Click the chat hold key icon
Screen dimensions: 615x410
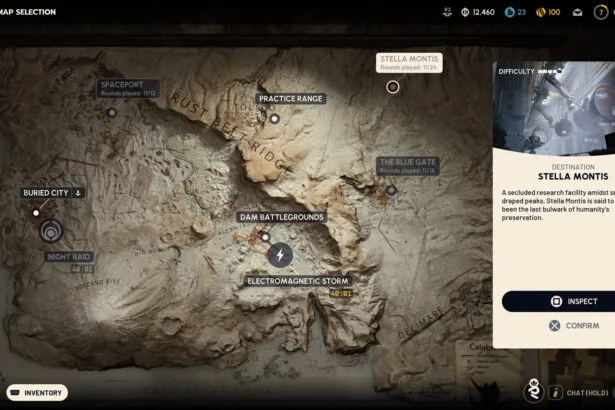click(555, 393)
